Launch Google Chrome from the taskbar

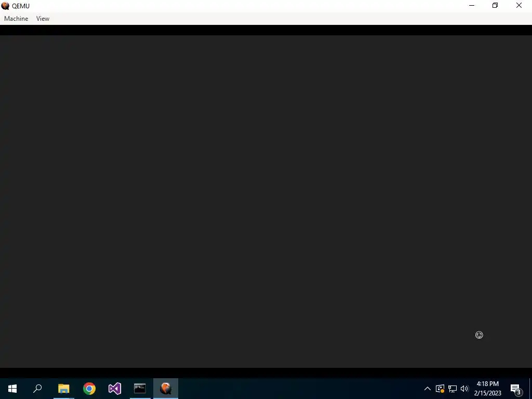click(89, 389)
